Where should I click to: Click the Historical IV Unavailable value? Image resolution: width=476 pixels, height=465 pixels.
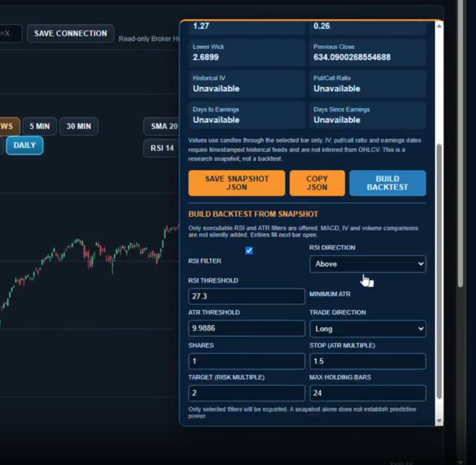tap(216, 89)
